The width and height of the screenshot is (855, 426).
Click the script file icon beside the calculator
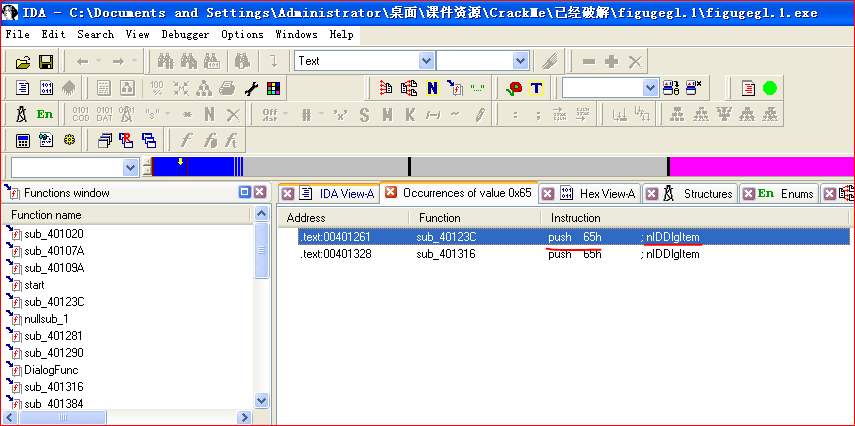pyautogui.click(x=46, y=141)
